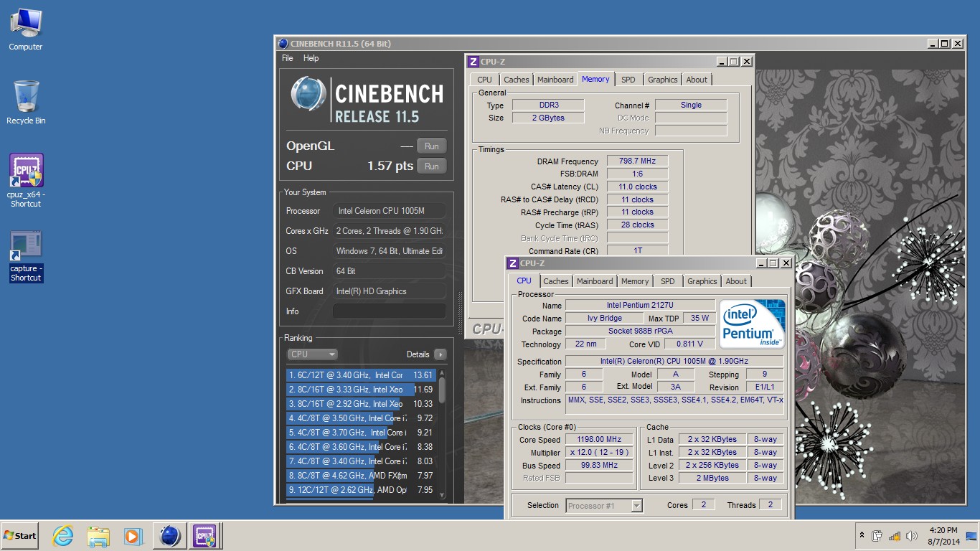
Task: Open Windows Explorer folder from taskbar
Action: pyautogui.click(x=98, y=536)
